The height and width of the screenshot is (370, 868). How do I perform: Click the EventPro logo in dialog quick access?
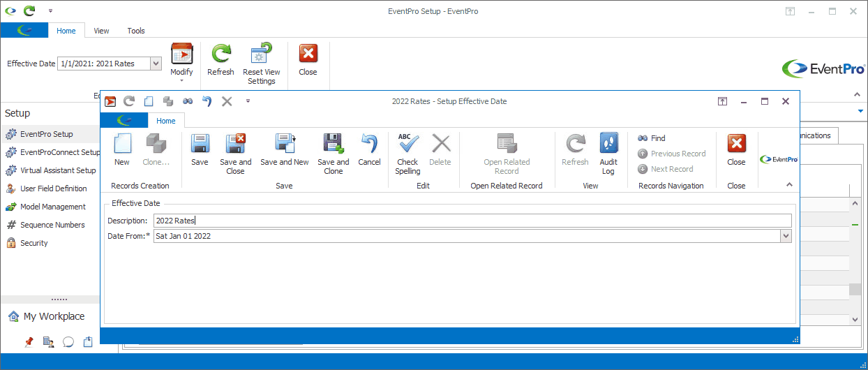(110, 101)
